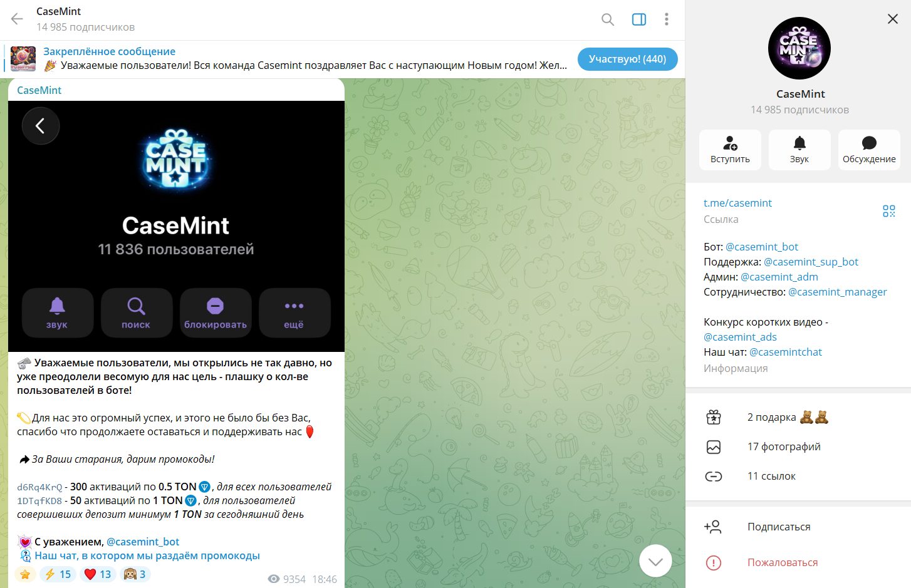Show the channel QR code
Image resolution: width=911 pixels, height=588 pixels.
(889, 211)
